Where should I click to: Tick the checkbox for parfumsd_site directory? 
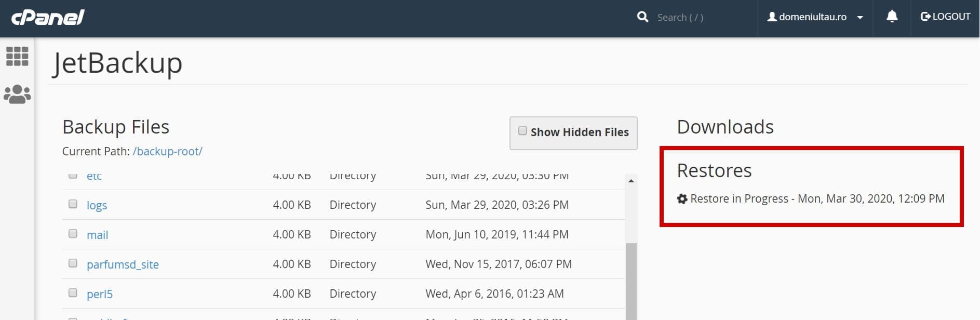pos(73,263)
